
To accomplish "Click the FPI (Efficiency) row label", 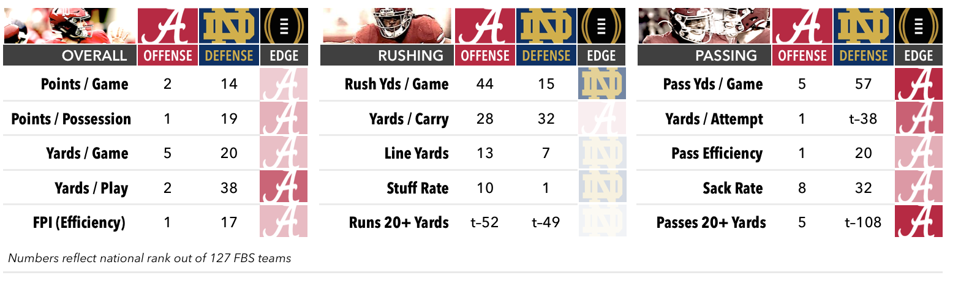I will [x=79, y=222].
